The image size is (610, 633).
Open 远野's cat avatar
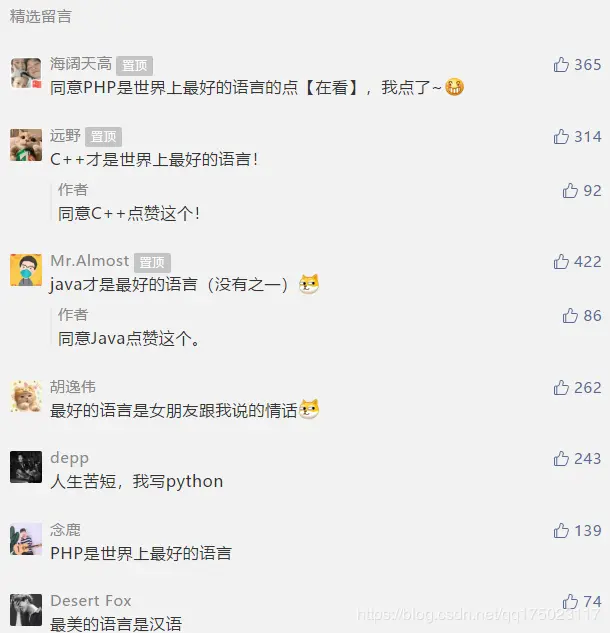pyautogui.click(x=26, y=145)
